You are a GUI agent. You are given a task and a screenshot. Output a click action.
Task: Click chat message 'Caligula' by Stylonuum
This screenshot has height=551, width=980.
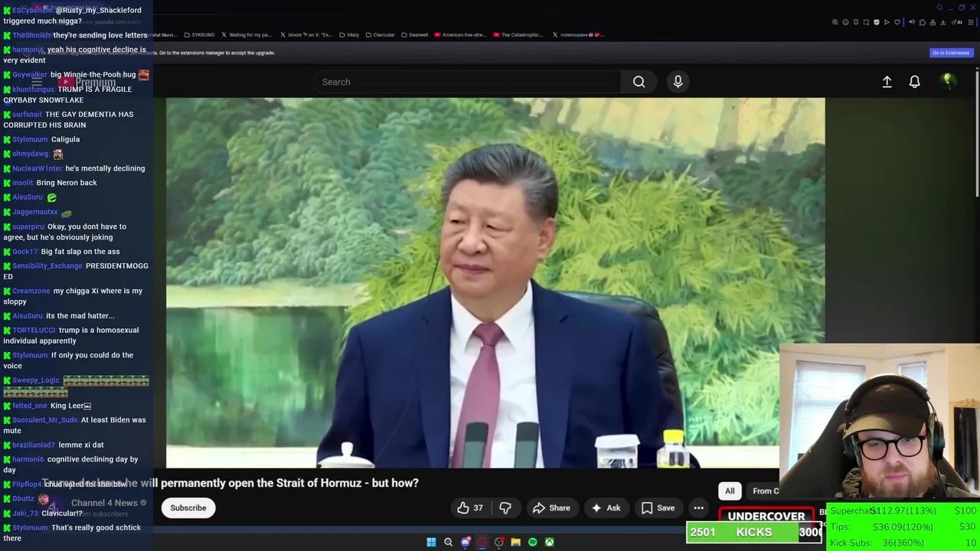pos(65,139)
